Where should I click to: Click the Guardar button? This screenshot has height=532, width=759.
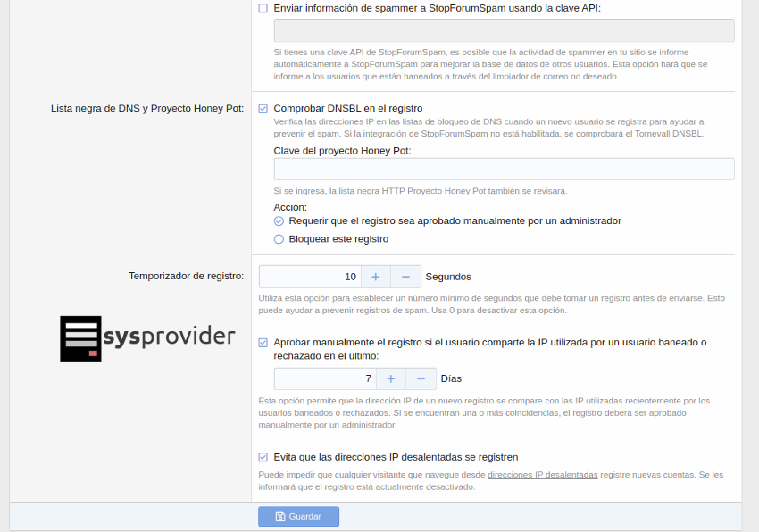298,516
